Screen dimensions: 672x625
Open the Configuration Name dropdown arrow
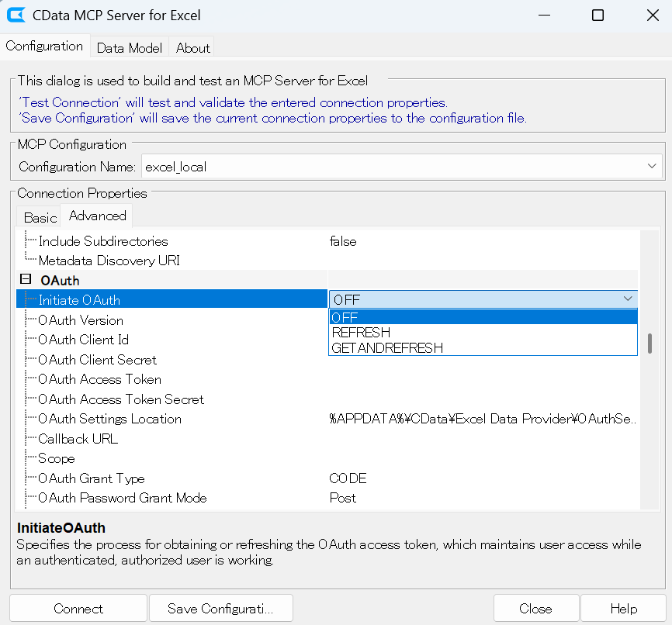(652, 166)
